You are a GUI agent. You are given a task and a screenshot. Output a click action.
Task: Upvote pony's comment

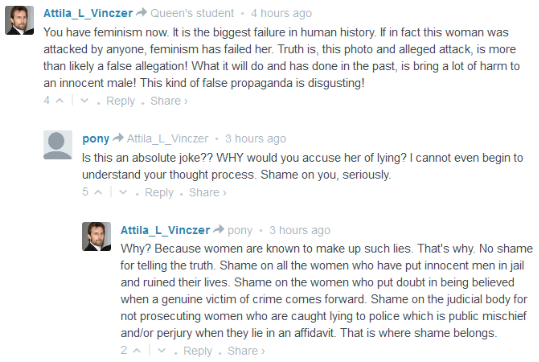pos(98,192)
